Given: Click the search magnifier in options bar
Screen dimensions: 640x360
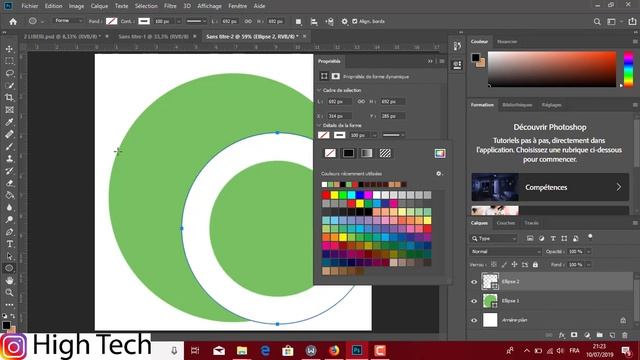Looking at the screenshot, I should point(597,22).
